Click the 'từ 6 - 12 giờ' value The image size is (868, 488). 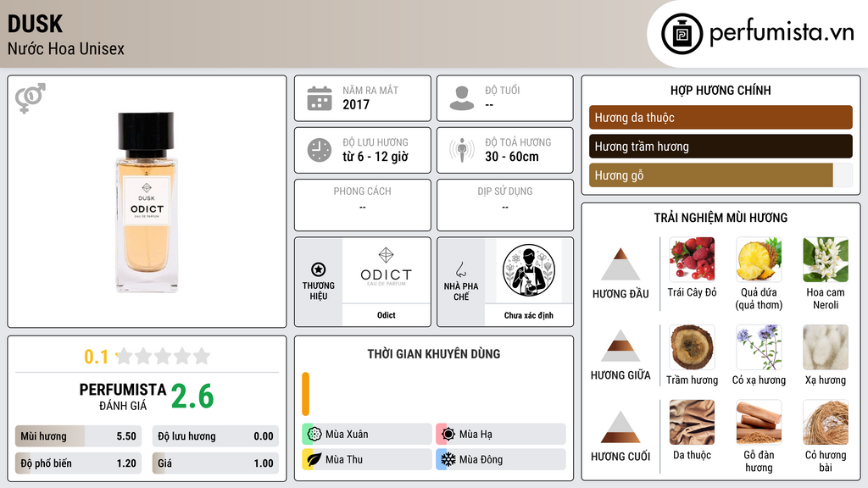click(376, 157)
